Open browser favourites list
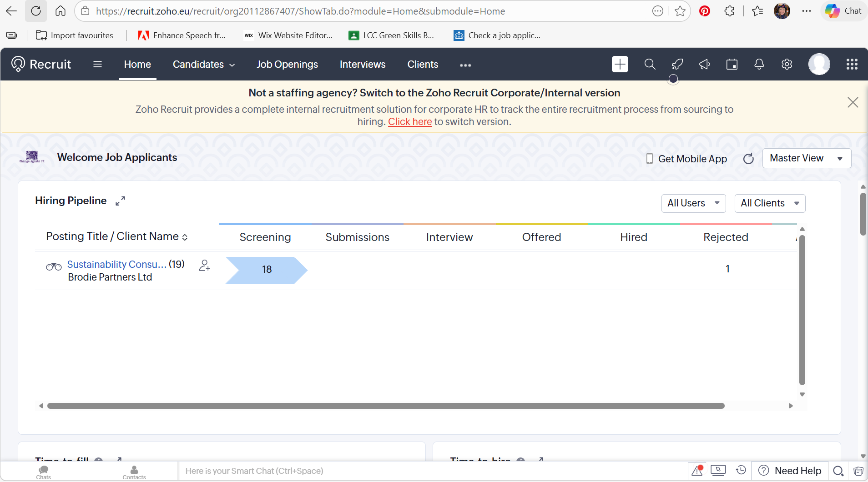Screen dimensions: 868x482 (757, 11)
